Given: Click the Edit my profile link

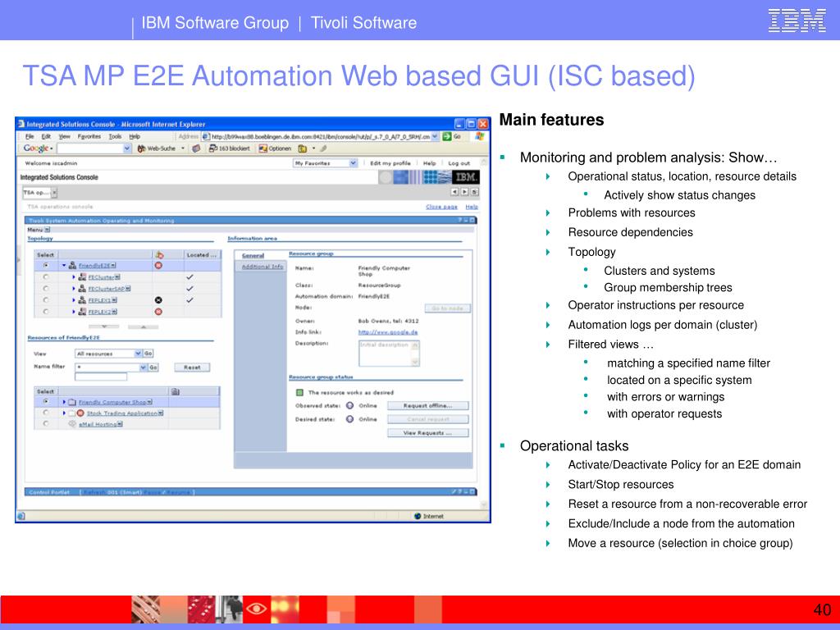Looking at the screenshot, I should [390, 163].
